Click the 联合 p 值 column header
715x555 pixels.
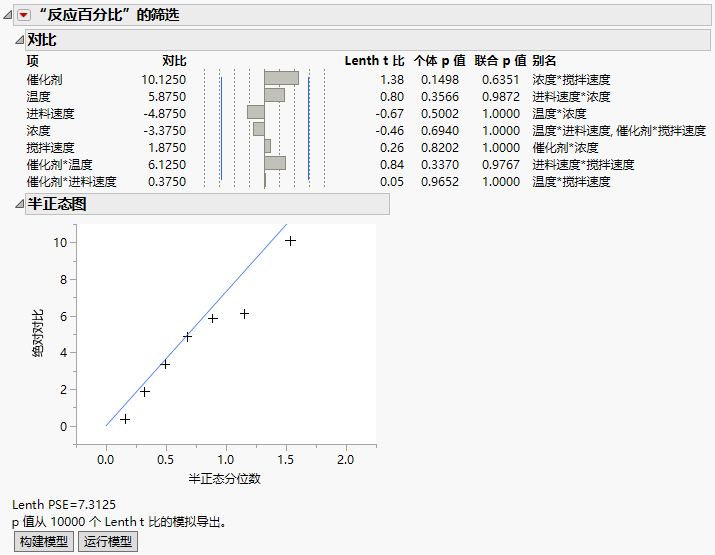[500, 61]
